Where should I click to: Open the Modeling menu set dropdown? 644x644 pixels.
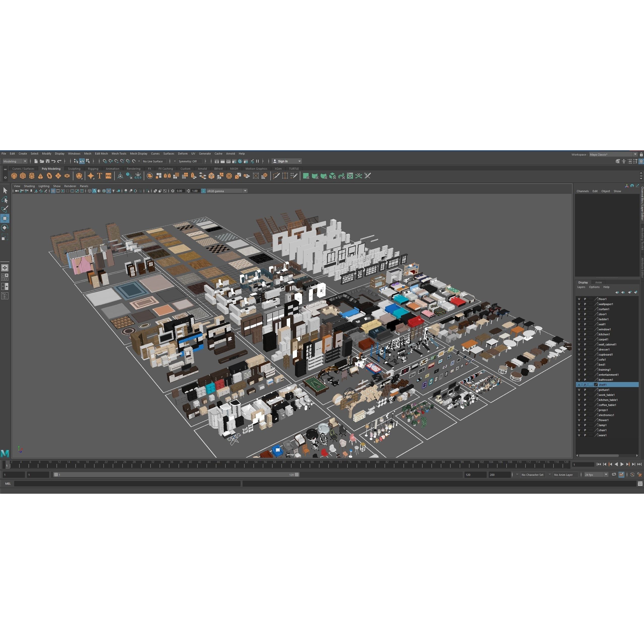pos(15,161)
